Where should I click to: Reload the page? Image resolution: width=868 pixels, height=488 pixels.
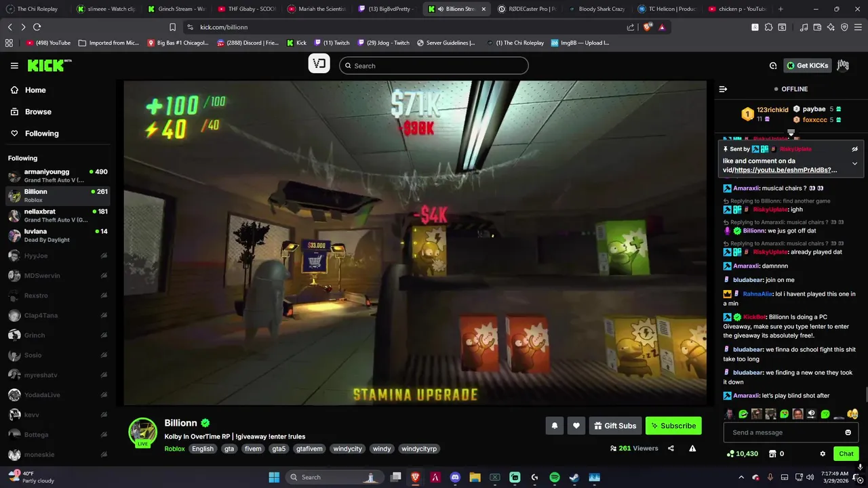(x=37, y=27)
